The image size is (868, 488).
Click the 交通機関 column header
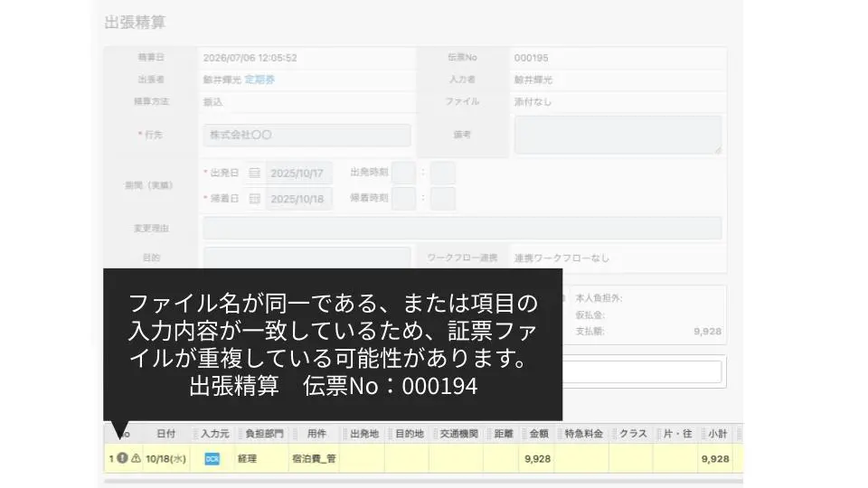458,434
